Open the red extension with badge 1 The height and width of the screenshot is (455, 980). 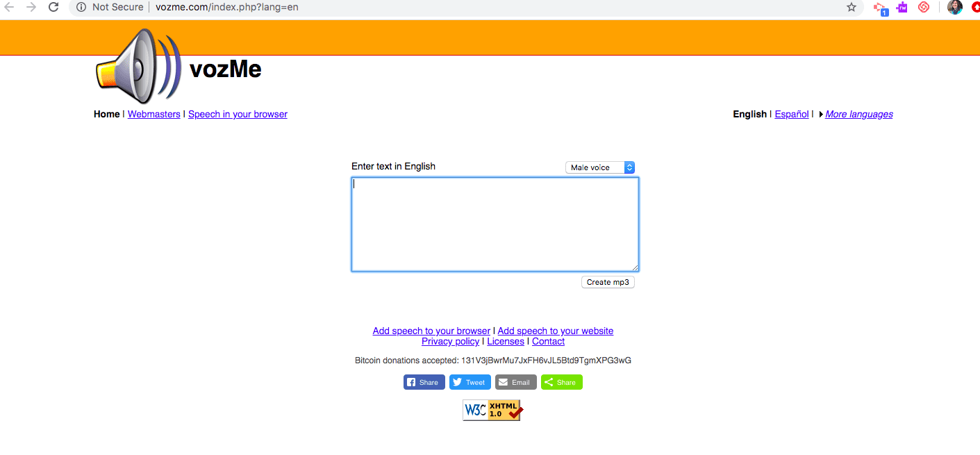tap(880, 8)
